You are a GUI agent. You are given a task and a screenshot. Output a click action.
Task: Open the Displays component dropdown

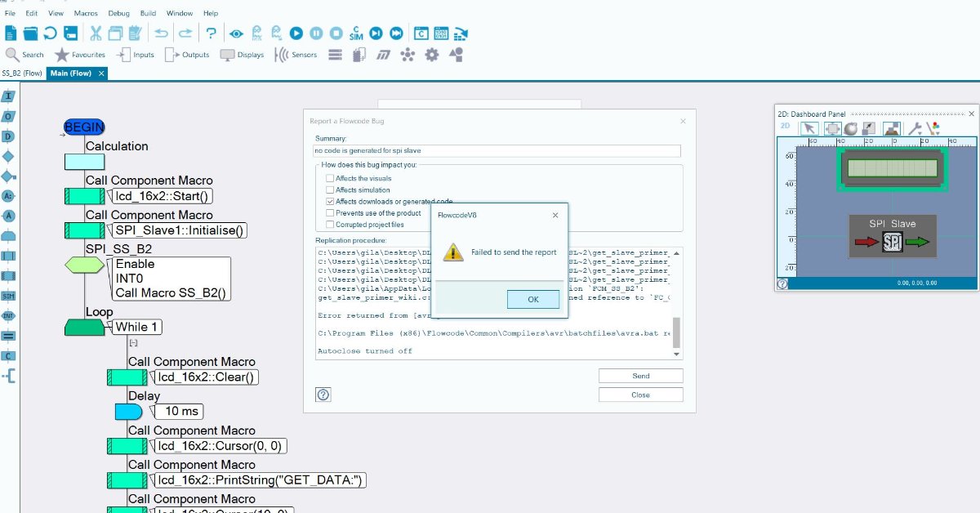click(242, 55)
